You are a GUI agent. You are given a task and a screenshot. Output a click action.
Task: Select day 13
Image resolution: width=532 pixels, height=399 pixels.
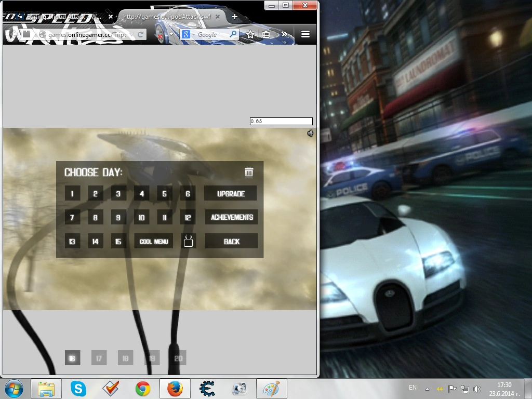[72, 241]
